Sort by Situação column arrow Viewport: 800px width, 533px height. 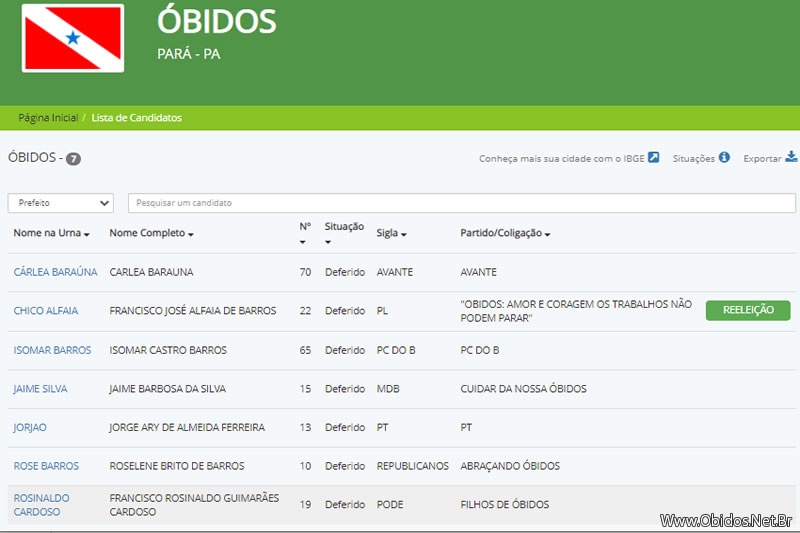coord(328,242)
